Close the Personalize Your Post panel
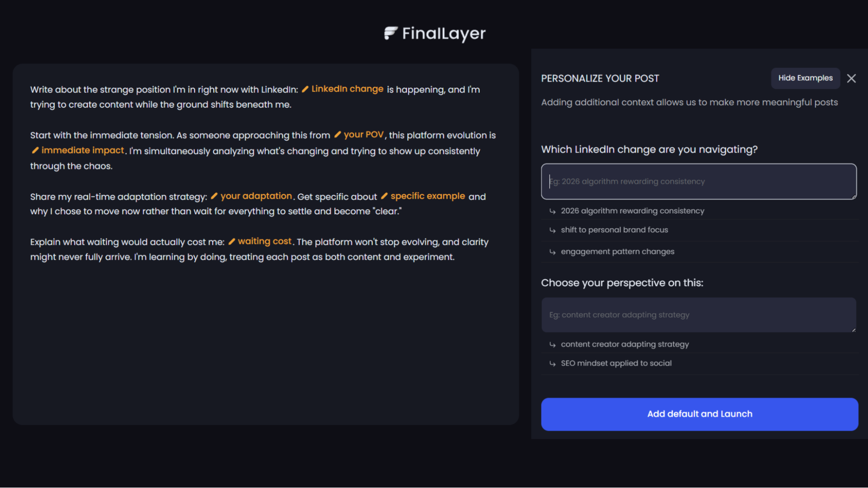868x488 pixels. coord(851,79)
